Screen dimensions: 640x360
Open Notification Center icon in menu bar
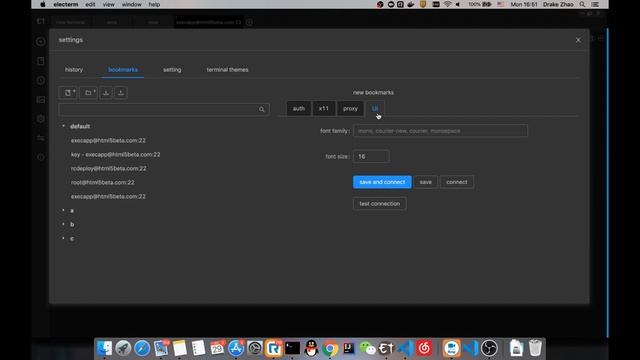(596, 4)
